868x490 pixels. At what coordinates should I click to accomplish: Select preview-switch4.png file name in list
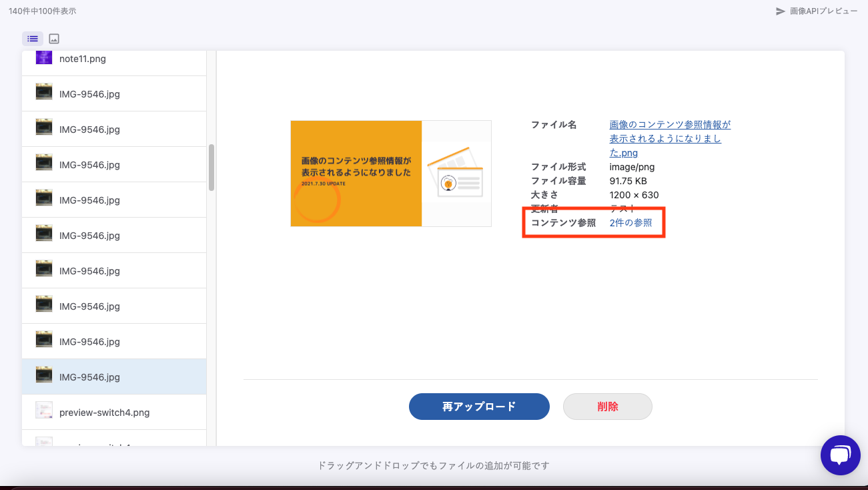pyautogui.click(x=104, y=413)
